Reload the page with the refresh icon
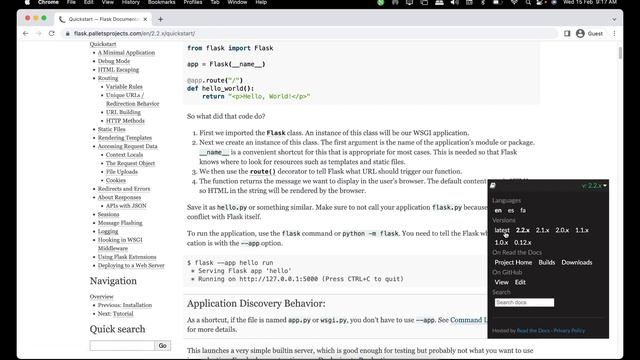 click(51, 33)
